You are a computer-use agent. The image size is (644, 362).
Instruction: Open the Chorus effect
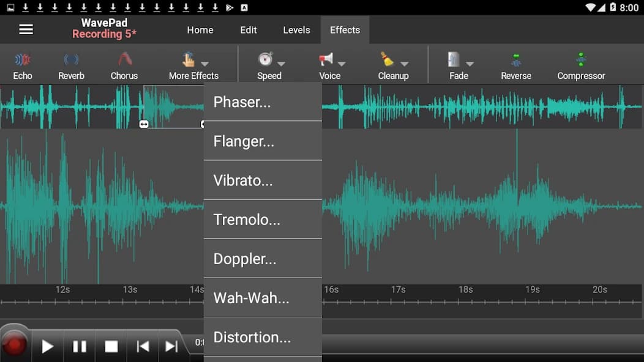(x=124, y=64)
